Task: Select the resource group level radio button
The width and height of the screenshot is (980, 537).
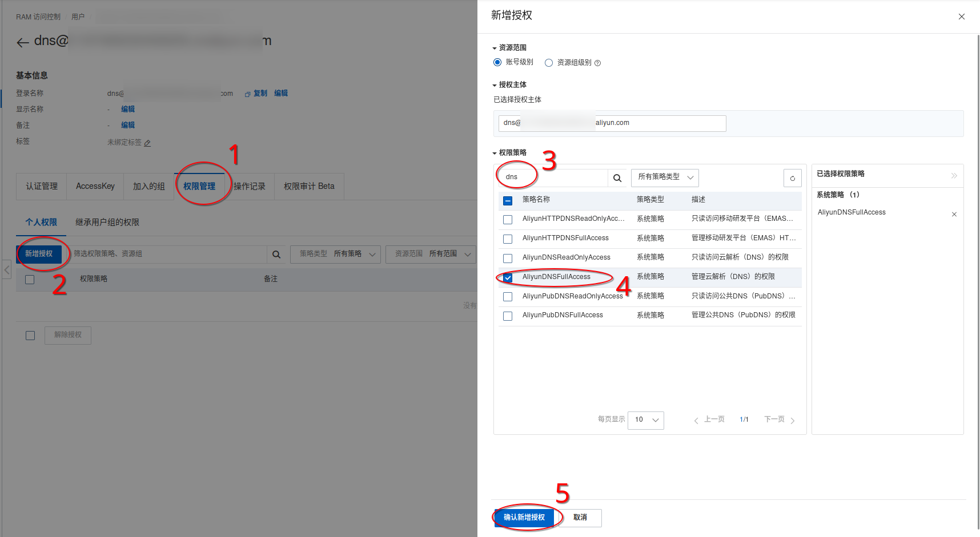Action: tap(549, 63)
